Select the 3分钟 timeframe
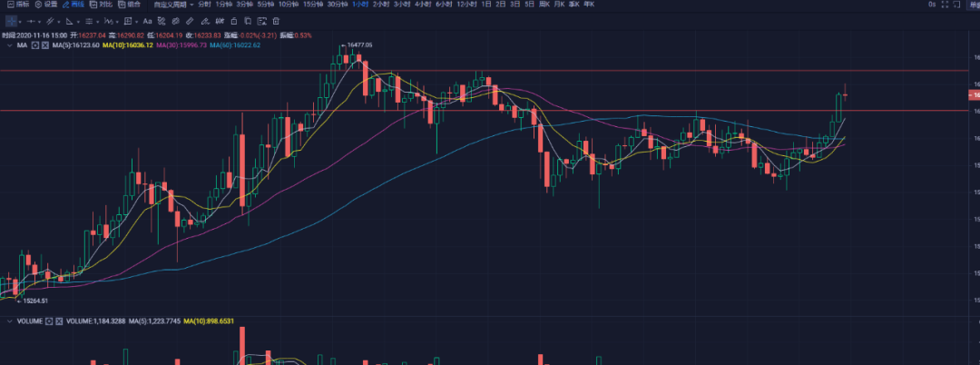This screenshot has width=980, height=365. click(244, 4)
